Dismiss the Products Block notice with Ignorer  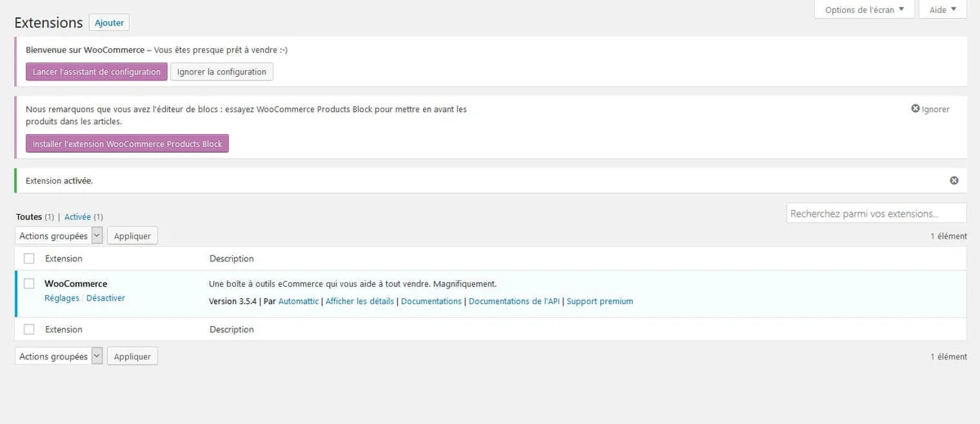[930, 109]
